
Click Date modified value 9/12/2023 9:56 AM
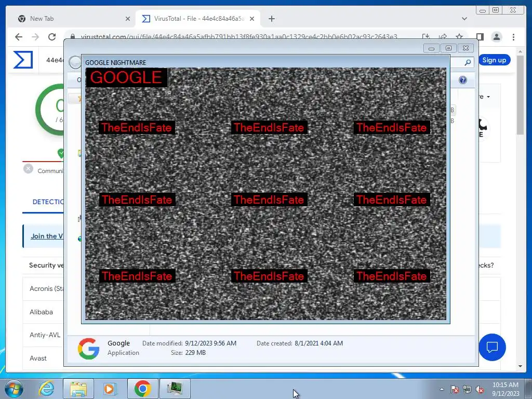click(x=211, y=343)
